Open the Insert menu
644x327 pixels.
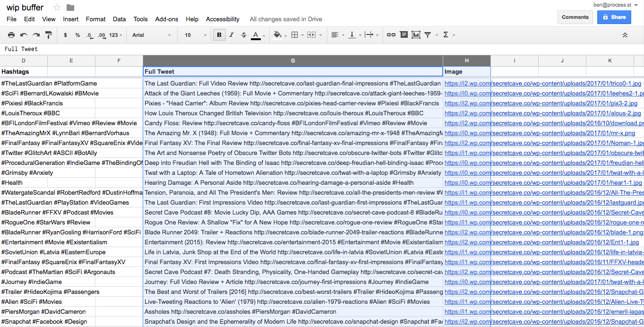(x=71, y=19)
